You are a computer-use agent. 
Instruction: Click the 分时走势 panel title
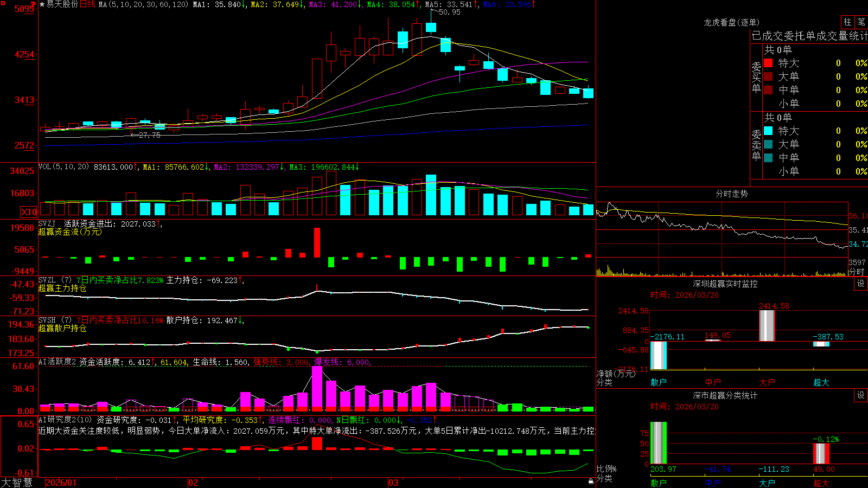tap(731, 194)
